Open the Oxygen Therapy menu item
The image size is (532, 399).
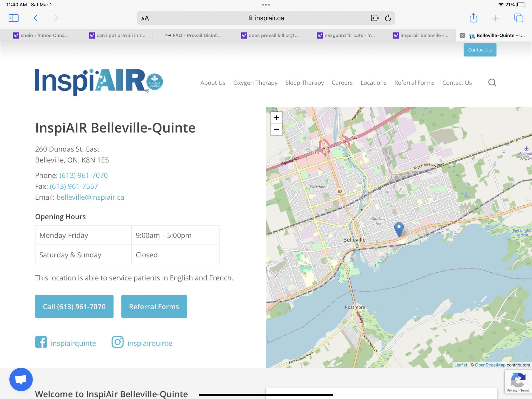pos(255,83)
